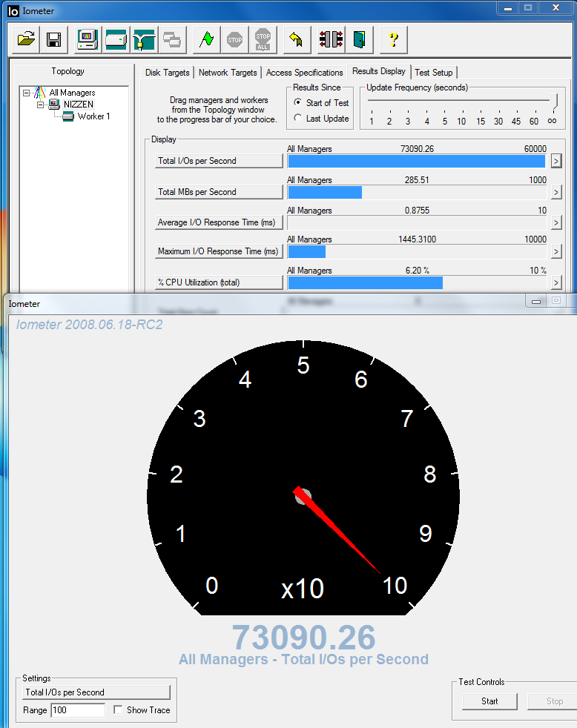Click the 285.51 MBs value
Screen dimensions: 577x728
[417, 179]
